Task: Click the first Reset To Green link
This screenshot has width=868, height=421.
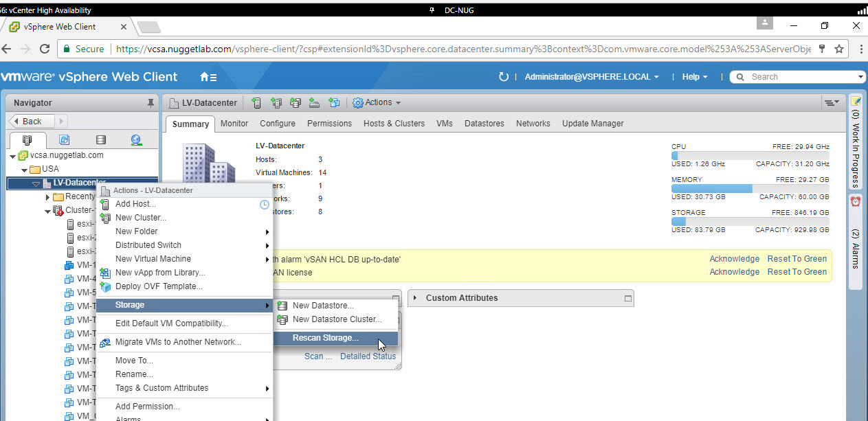Action: [797, 259]
